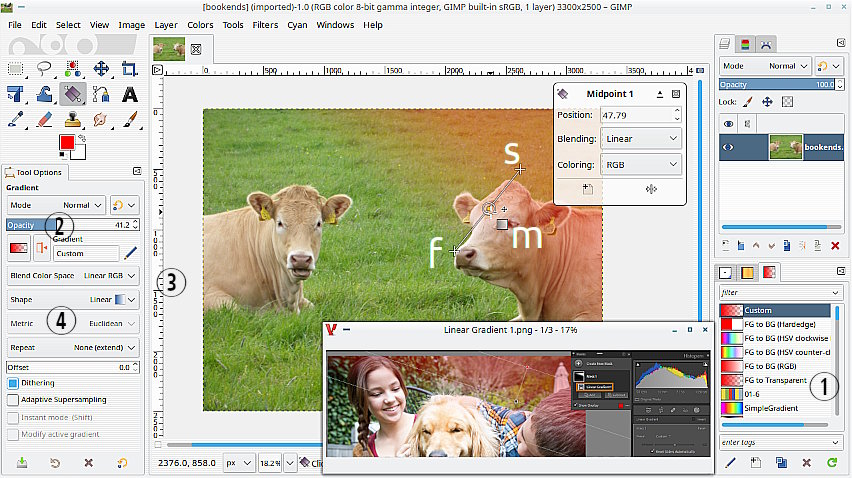
Task: Pick the Move tool in the toolbox
Action: (x=101, y=69)
